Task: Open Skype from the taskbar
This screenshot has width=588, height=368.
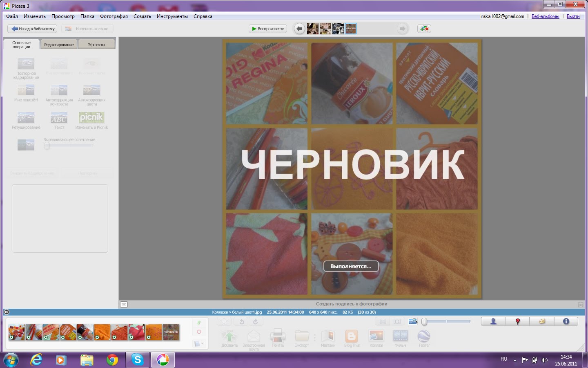Action: pos(138,360)
